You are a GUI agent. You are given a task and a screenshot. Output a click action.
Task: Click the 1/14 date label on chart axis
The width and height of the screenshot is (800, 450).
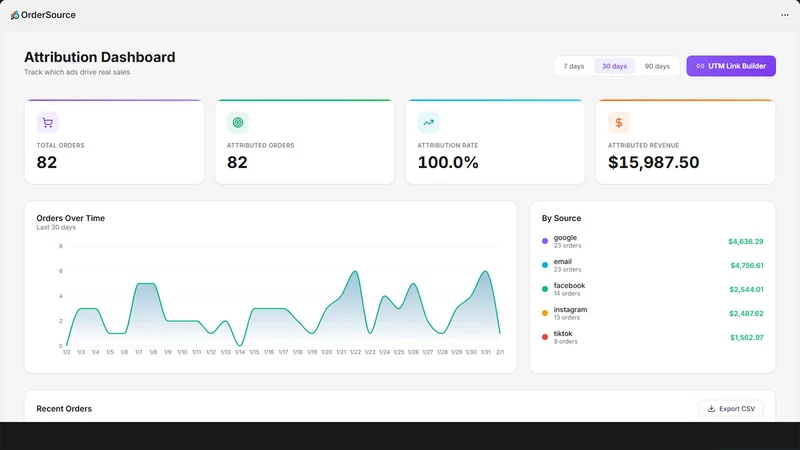240,352
